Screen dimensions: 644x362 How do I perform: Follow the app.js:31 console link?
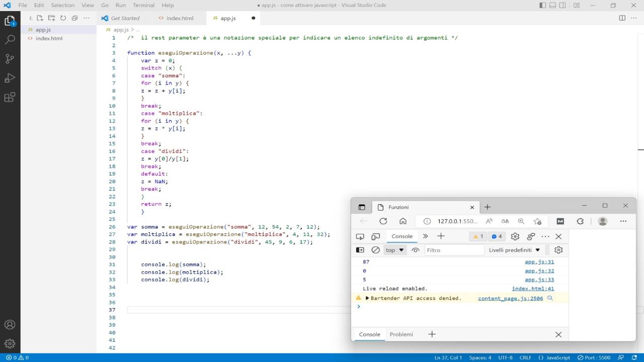pos(539,261)
